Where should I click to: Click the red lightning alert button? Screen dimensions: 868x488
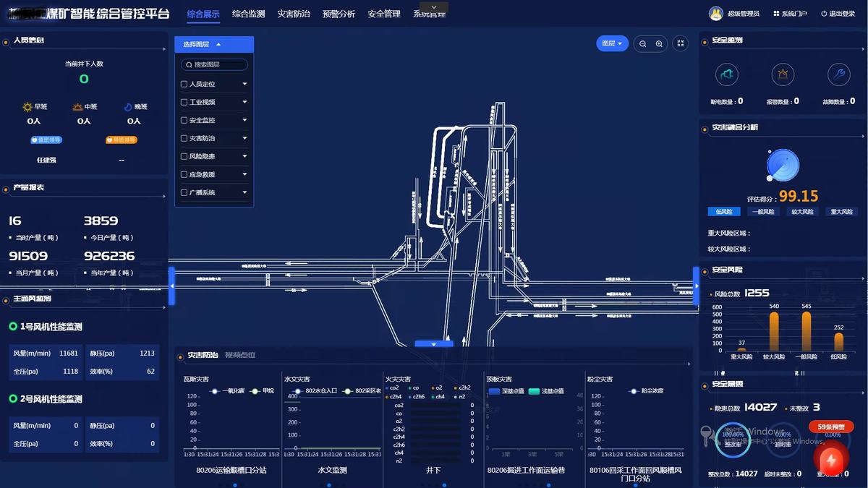pyautogui.click(x=831, y=459)
